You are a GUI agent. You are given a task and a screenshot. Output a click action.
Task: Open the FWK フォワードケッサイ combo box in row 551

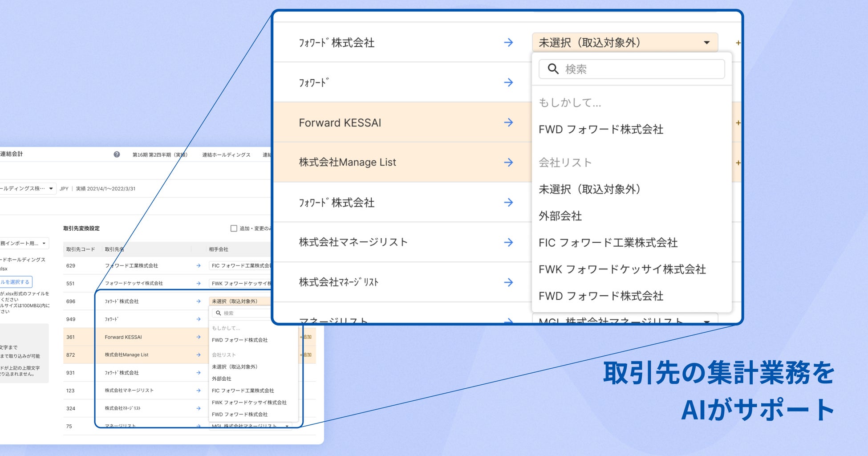coord(240,283)
